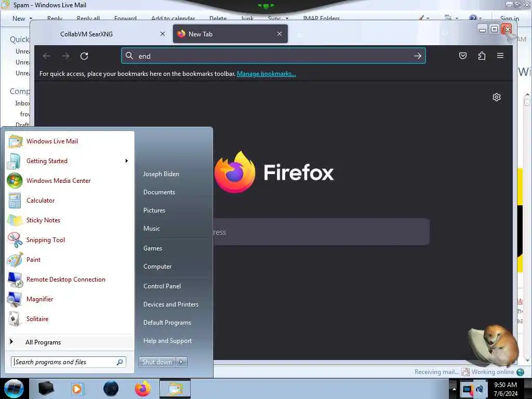The width and height of the screenshot is (532, 399).
Task: Close the New Tab tab
Action: coord(279,34)
